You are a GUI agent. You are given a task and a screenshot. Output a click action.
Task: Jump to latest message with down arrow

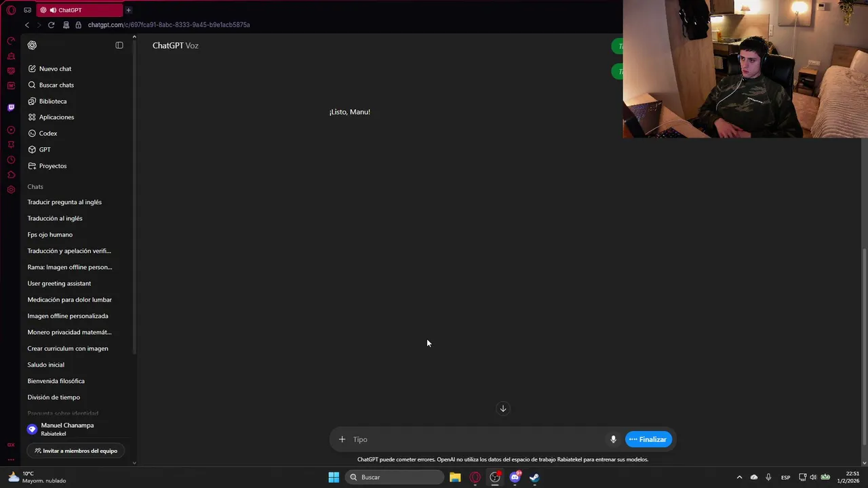503,408
